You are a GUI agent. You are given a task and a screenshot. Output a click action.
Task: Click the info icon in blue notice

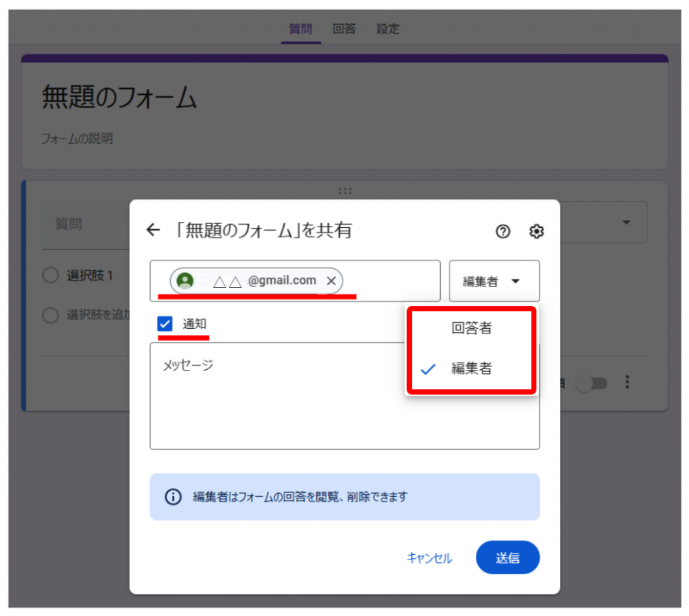173,497
